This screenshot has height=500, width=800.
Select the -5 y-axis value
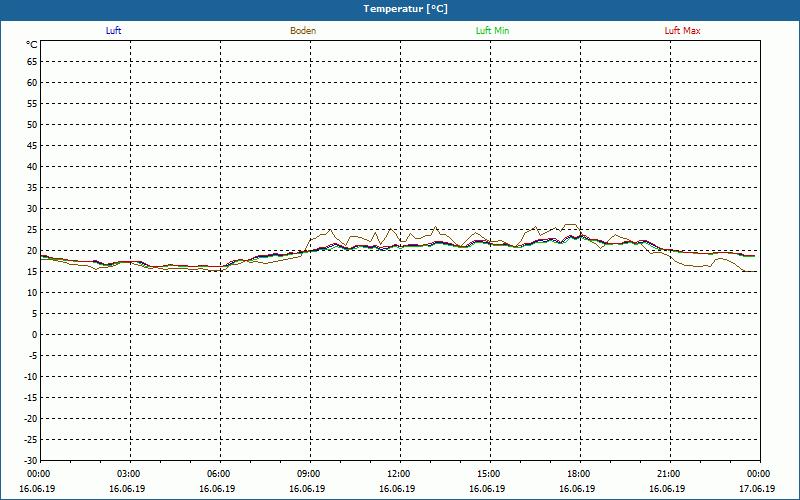coord(33,356)
